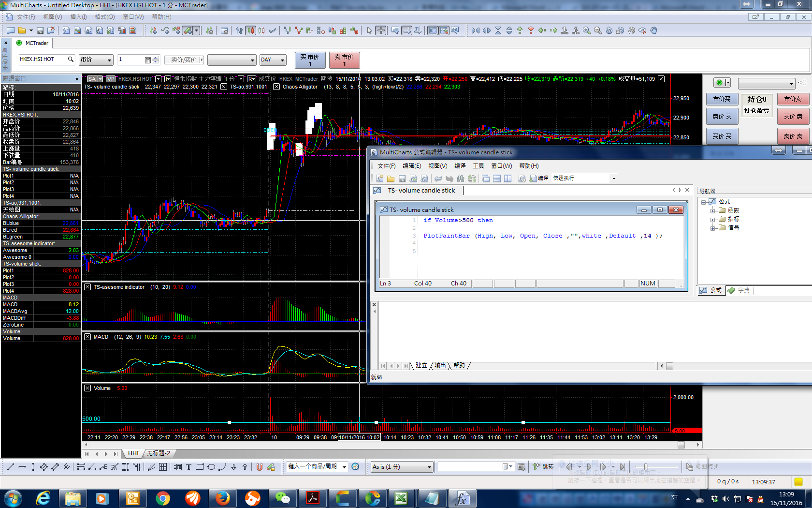Click X box beside MACD subchart label
This screenshot has width=812, height=508.
pos(87,337)
